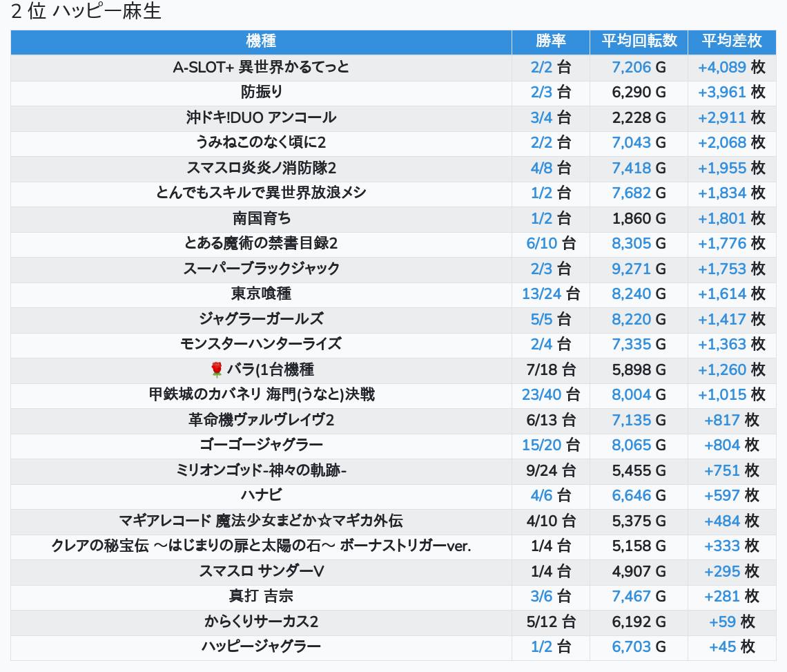Click +2,911 for 沖ドキ!DUO アンコール
Viewport: 787px width, 672px height.
coord(721,117)
